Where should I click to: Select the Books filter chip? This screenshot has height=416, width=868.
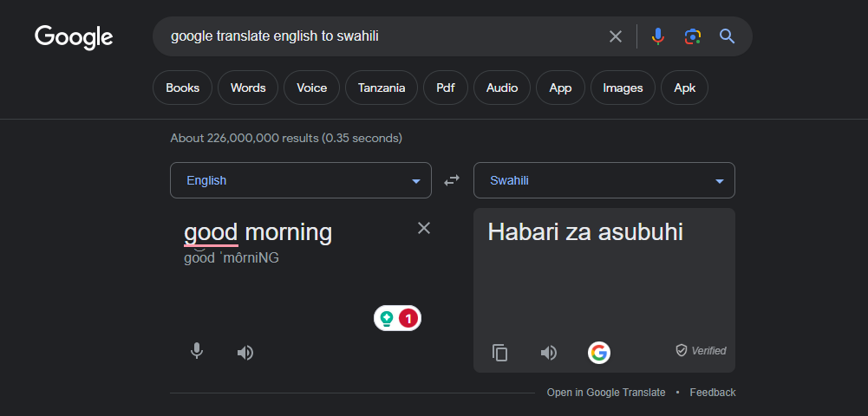182,88
